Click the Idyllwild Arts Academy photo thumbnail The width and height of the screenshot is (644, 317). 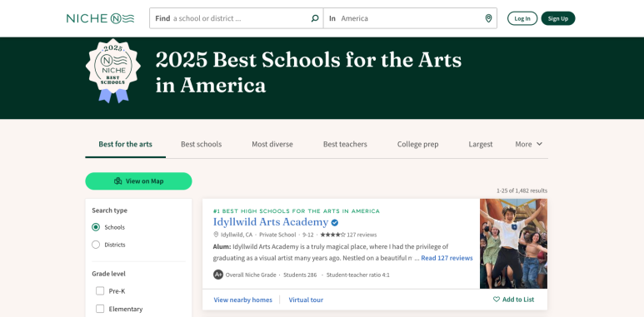click(x=513, y=244)
